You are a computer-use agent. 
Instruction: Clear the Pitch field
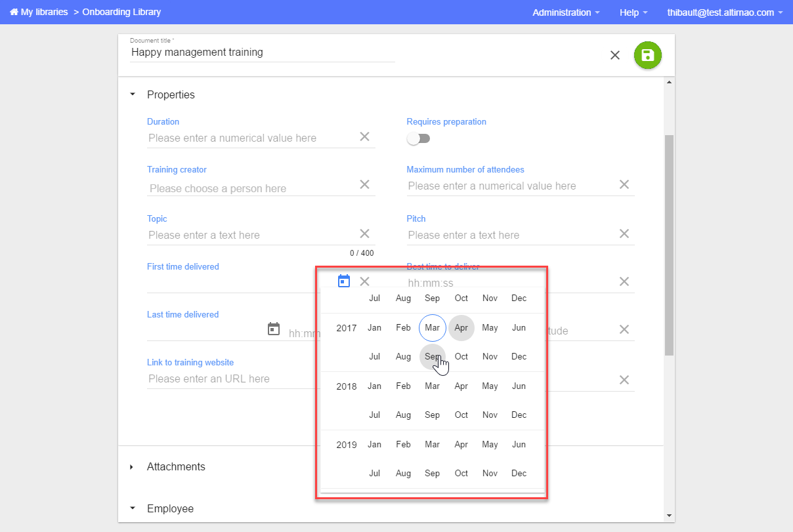pyautogui.click(x=624, y=234)
